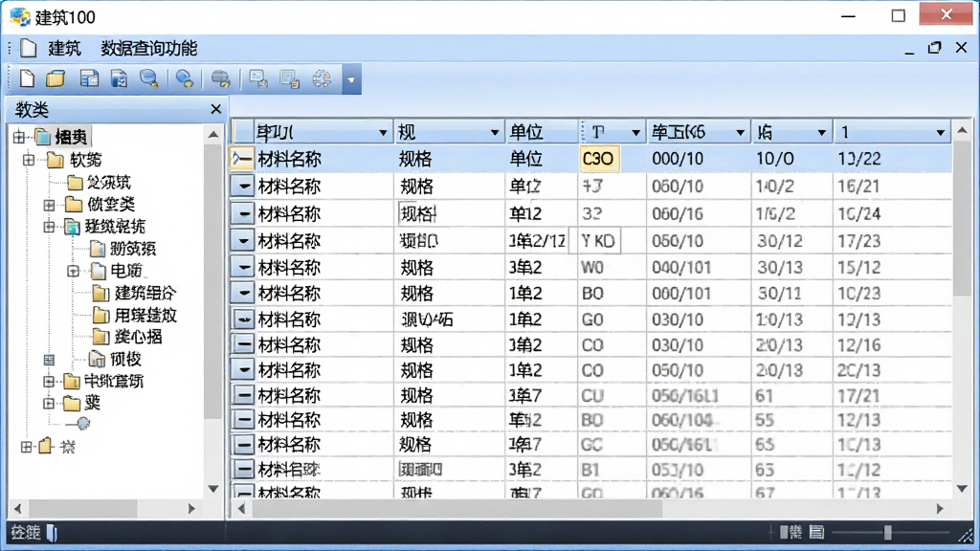980x551 pixels.
Task: Expand the tree root node plus box
Action: (x=19, y=137)
